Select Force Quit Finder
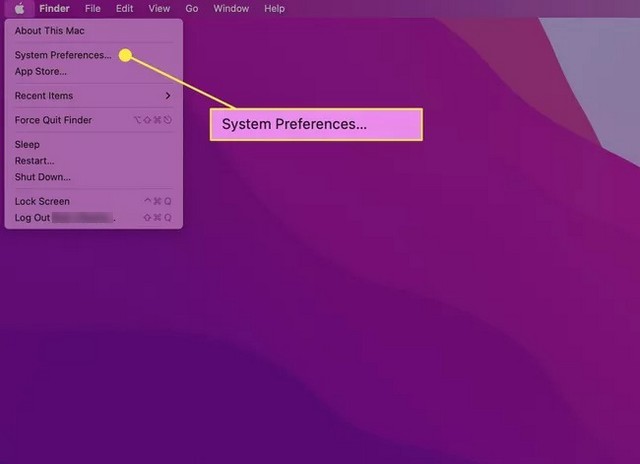 [x=53, y=120]
